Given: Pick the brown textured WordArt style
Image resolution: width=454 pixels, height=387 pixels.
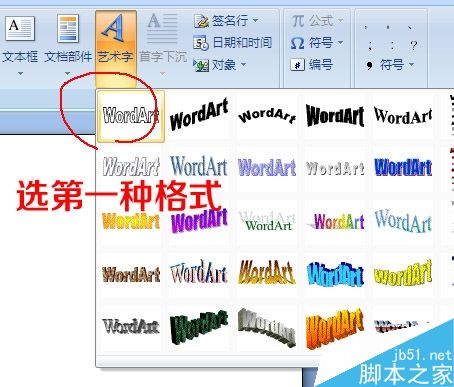Looking at the screenshot, I should pyautogui.click(x=131, y=274).
